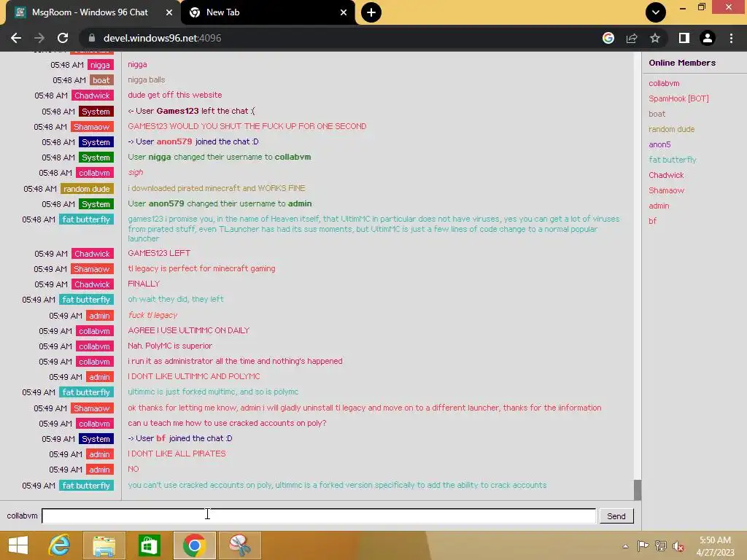Click the network tray icon
747x560 pixels.
pyautogui.click(x=661, y=546)
